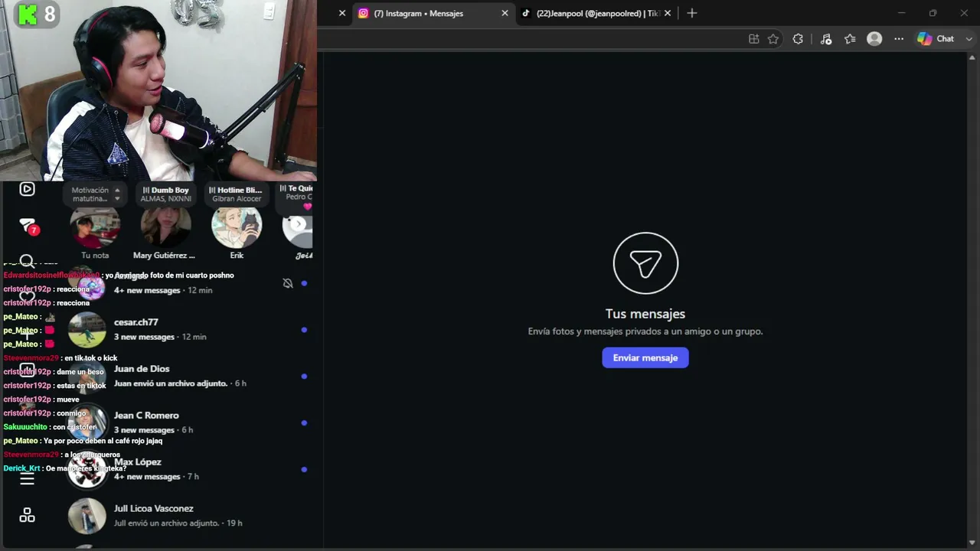Image resolution: width=980 pixels, height=551 pixels.
Task: Open the Meta apps grid icon
Action: pos(27,516)
